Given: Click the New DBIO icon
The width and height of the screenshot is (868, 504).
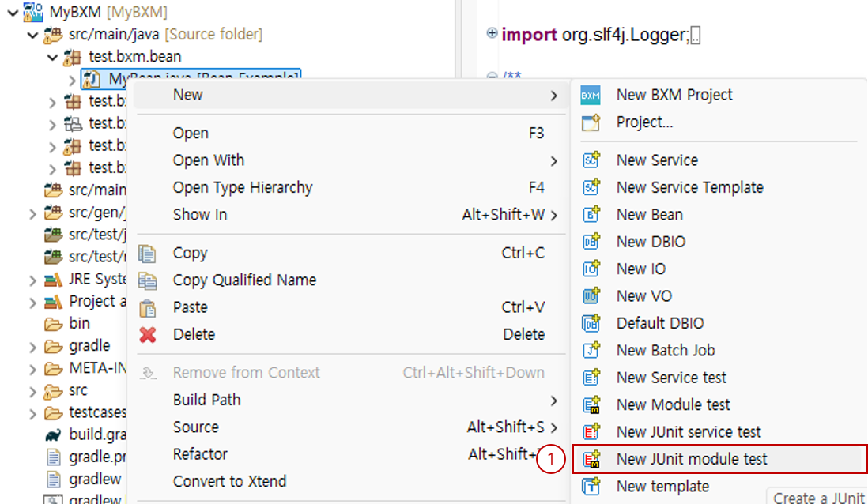Looking at the screenshot, I should pos(591,243).
